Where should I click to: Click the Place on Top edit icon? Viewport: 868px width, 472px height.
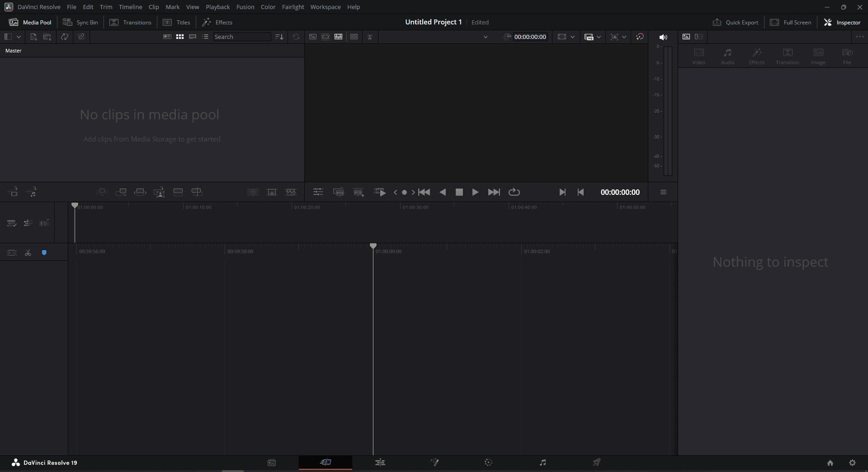click(178, 192)
